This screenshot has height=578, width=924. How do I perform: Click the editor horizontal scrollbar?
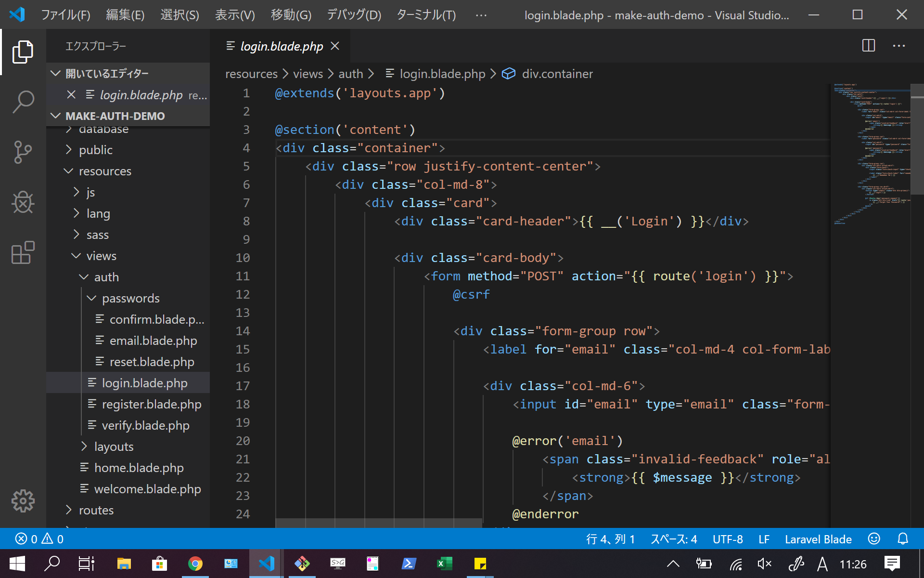378,523
